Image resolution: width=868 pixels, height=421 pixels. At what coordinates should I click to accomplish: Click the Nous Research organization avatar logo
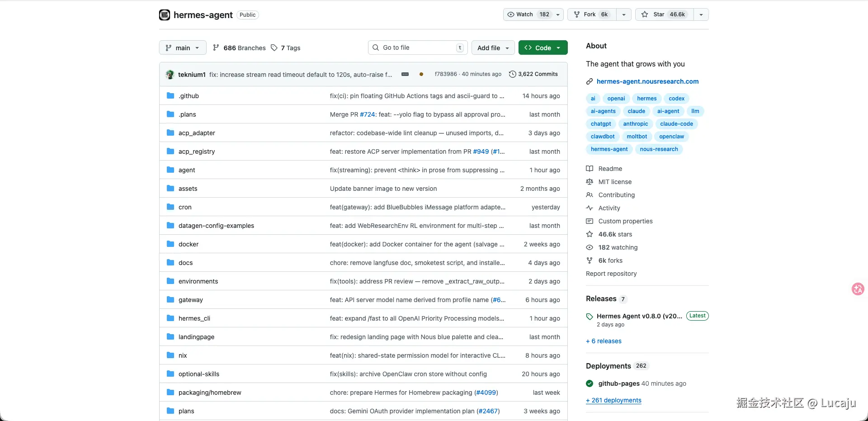(x=165, y=14)
